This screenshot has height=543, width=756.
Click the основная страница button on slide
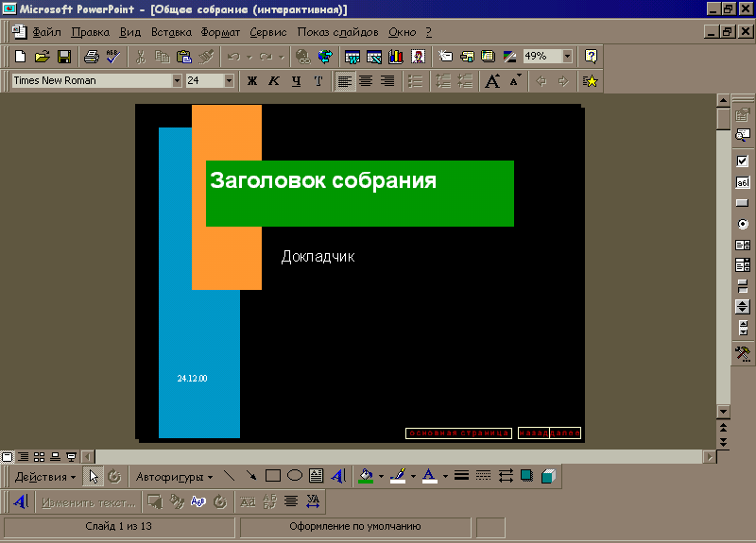[x=458, y=433]
